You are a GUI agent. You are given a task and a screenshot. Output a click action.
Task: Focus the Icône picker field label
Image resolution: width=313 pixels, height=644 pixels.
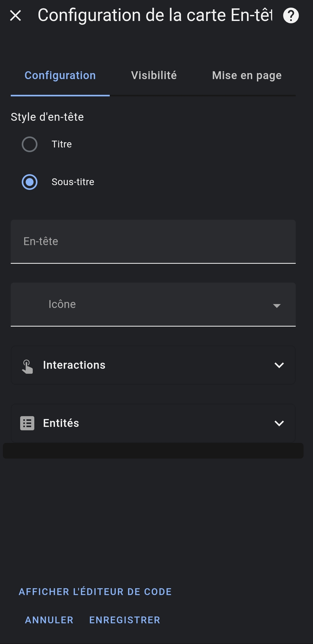coord(62,304)
